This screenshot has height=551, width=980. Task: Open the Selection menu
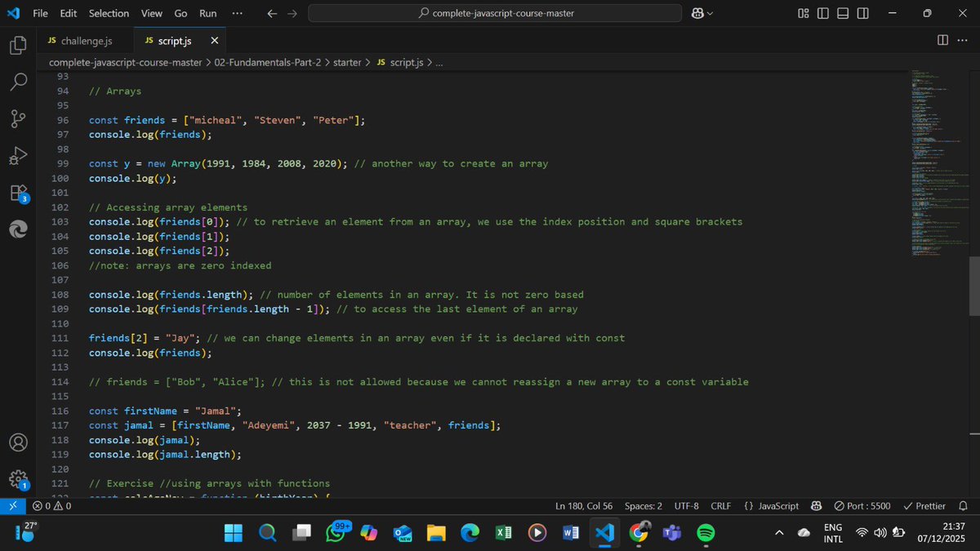point(109,13)
